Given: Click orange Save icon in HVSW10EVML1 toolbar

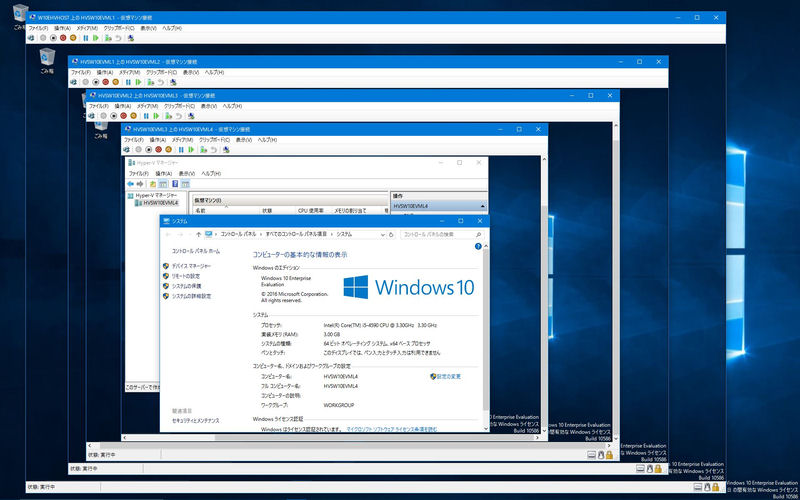Looking at the screenshot, I should (73, 38).
